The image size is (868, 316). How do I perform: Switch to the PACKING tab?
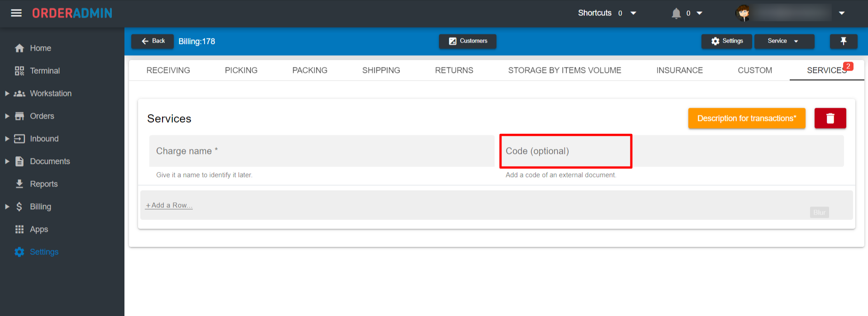pos(310,70)
